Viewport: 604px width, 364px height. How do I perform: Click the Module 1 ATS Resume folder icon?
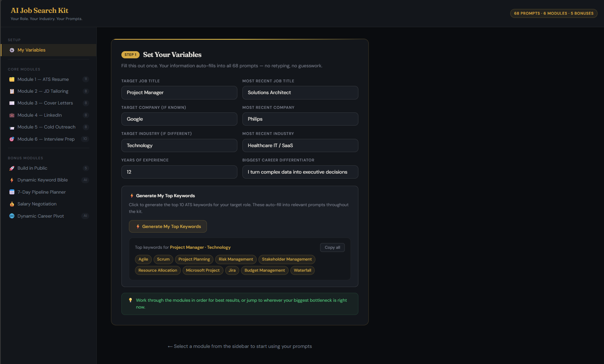coord(12,79)
